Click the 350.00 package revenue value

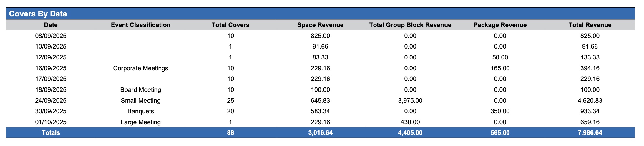500,111
